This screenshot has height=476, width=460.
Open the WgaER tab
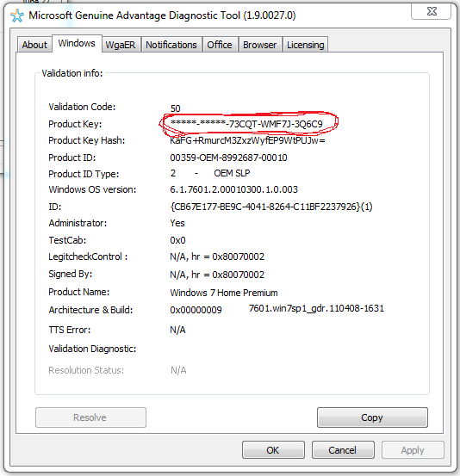(x=121, y=45)
